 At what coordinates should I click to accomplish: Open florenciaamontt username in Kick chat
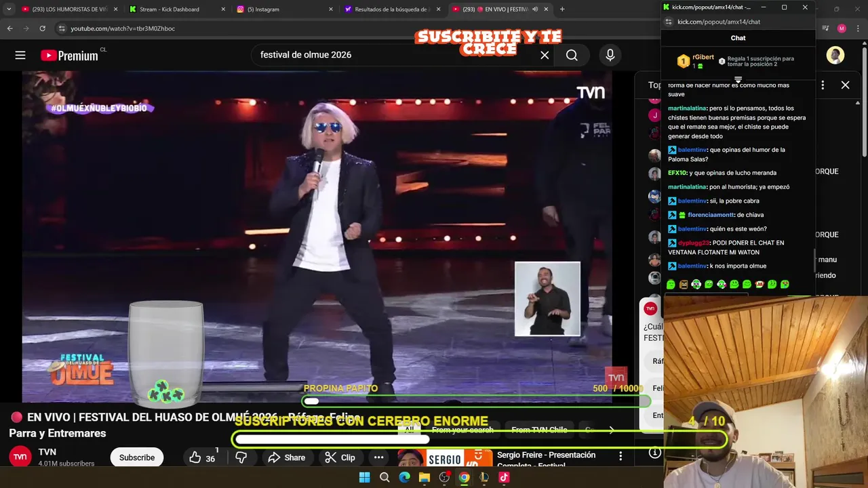711,215
